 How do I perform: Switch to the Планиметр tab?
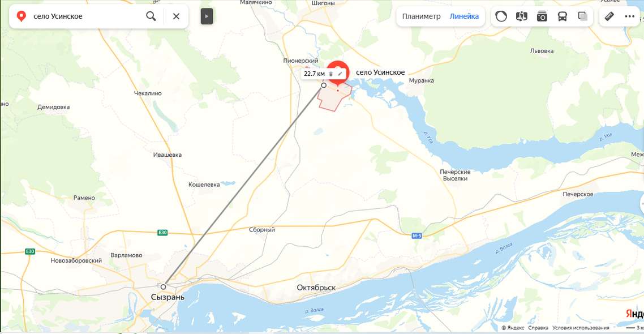point(421,16)
